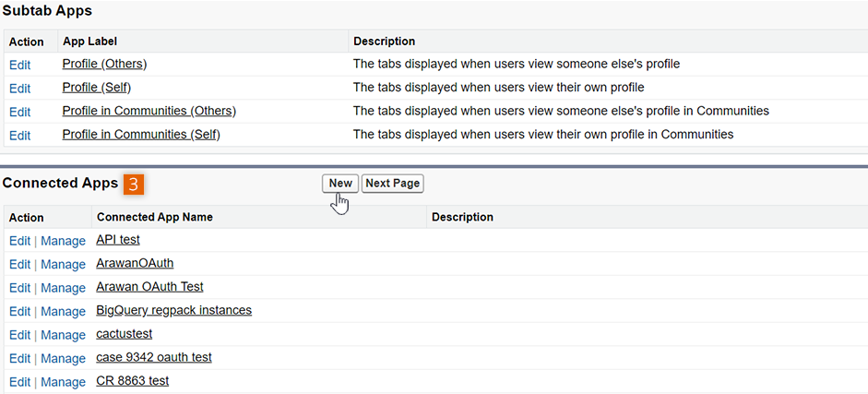Manage BigQuery regpack instances app
Image resolution: width=868 pixels, height=394 pixels.
click(63, 312)
